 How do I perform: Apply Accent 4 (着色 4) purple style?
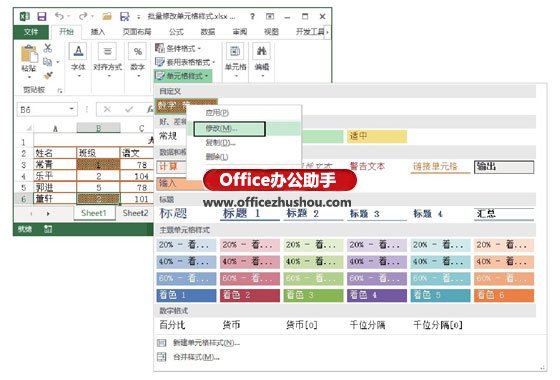[377, 295]
